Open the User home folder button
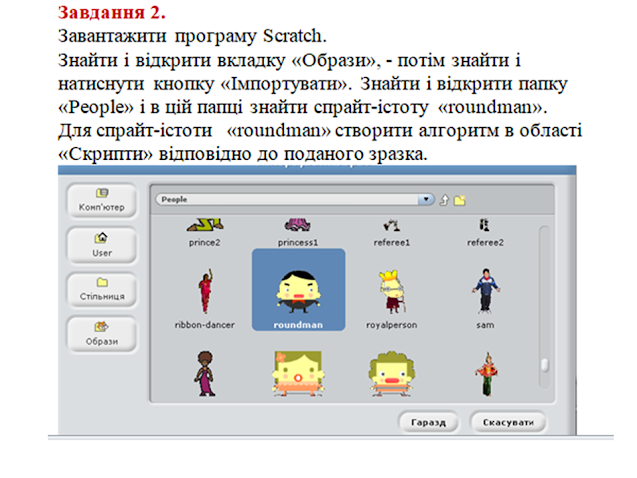This screenshot has height=478, width=637. coord(102,245)
